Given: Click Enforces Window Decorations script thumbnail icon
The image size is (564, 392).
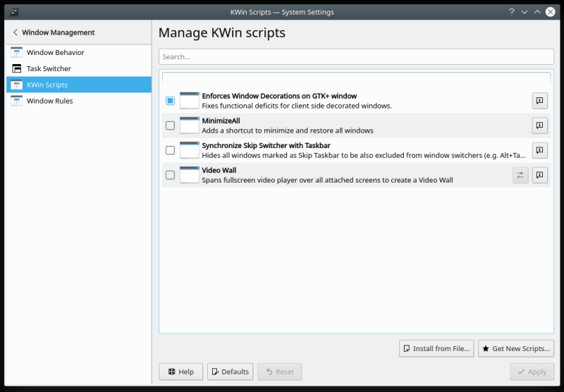Looking at the screenshot, I should (189, 101).
